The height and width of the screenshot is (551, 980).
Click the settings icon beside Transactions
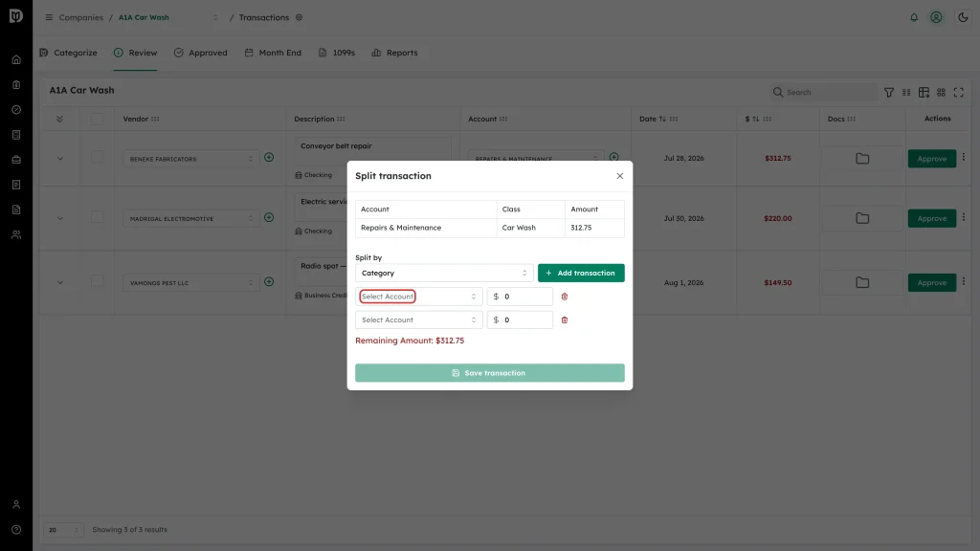tap(300, 17)
